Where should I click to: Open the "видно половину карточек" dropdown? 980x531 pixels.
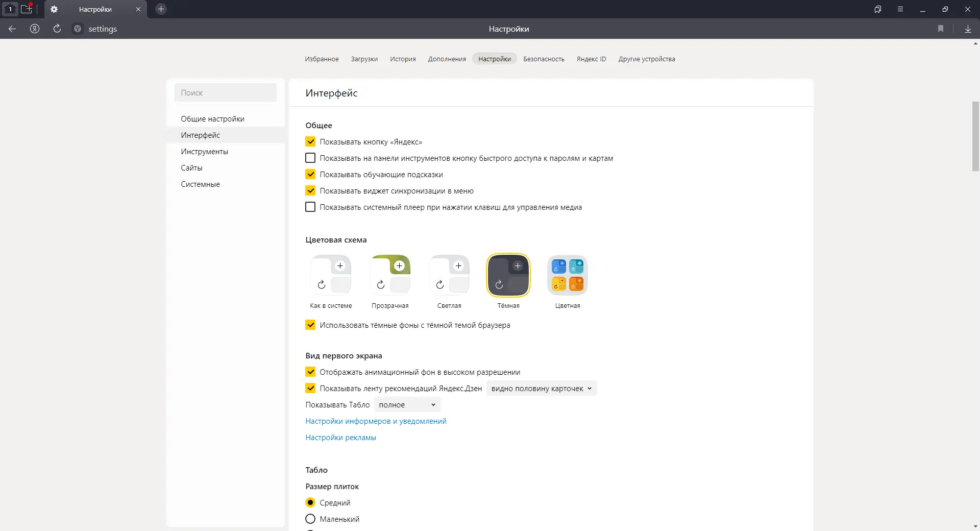tap(541, 389)
